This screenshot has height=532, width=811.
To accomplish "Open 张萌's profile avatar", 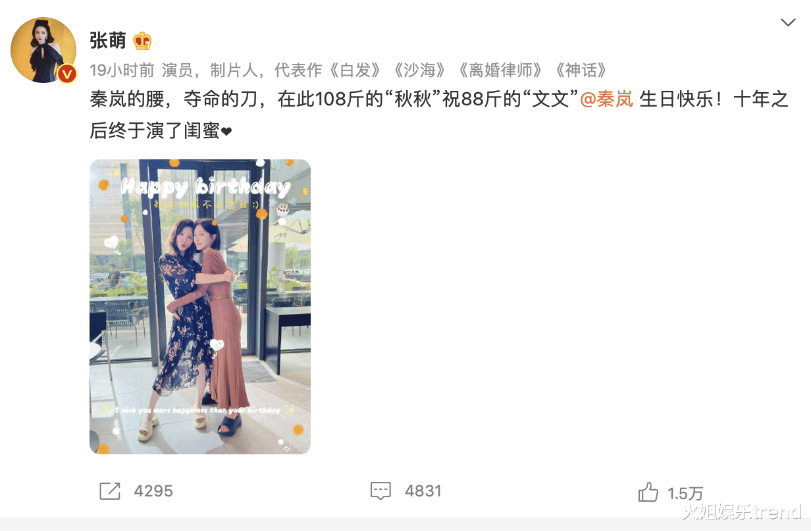I will click(43, 50).
